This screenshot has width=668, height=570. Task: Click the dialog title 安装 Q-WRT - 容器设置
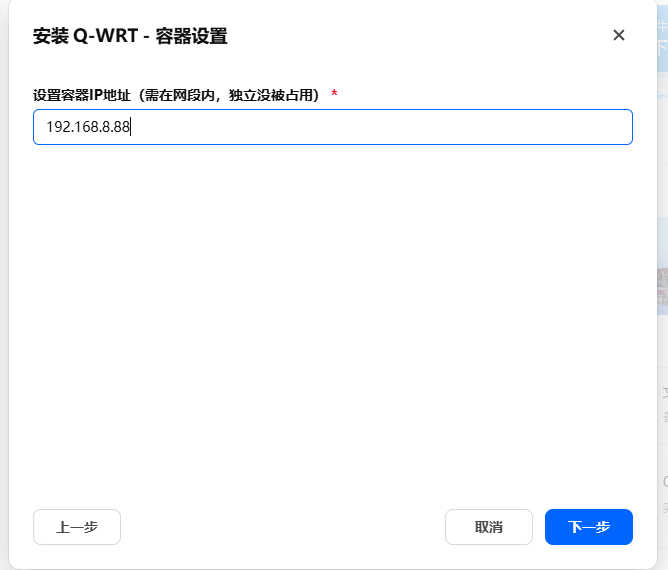[130, 37]
